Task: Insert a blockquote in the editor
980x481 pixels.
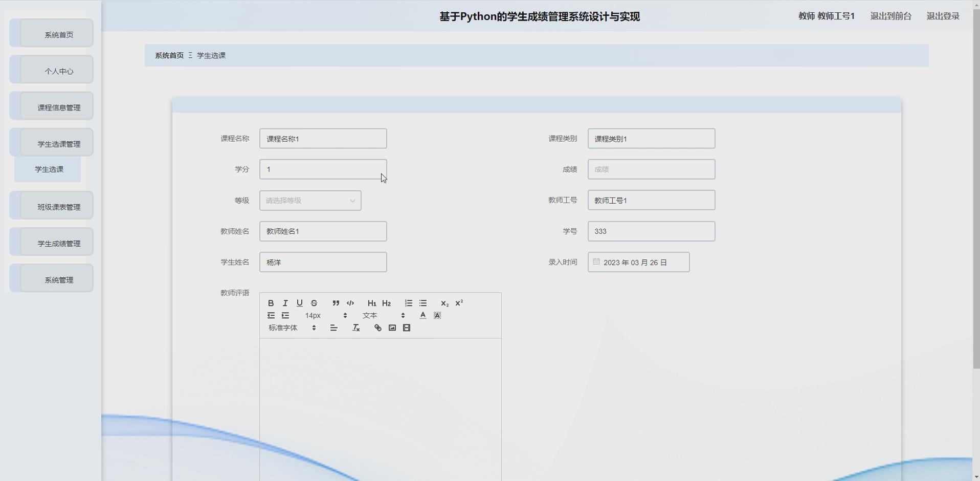Action: (336, 303)
